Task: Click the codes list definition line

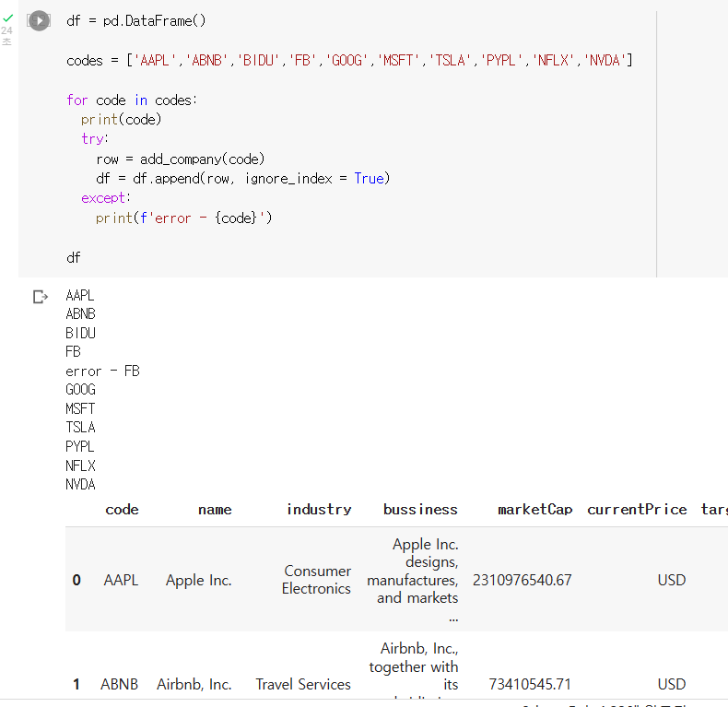Action: [x=349, y=61]
